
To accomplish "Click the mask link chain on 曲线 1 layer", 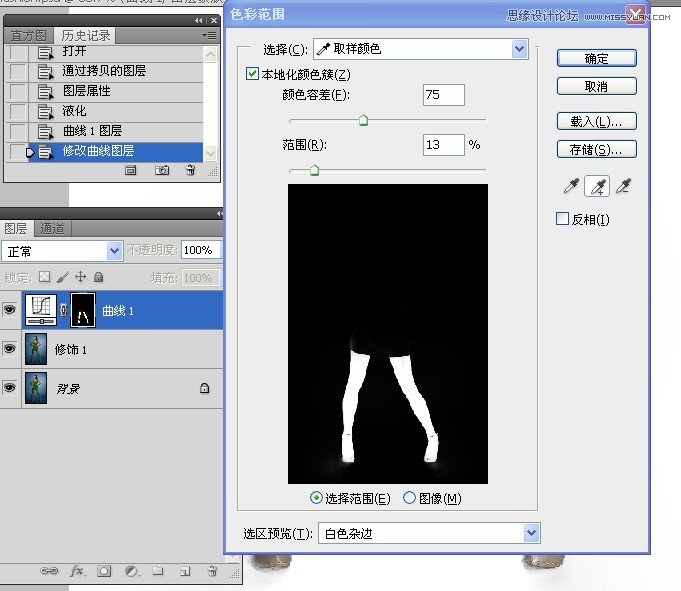I will coord(63,310).
